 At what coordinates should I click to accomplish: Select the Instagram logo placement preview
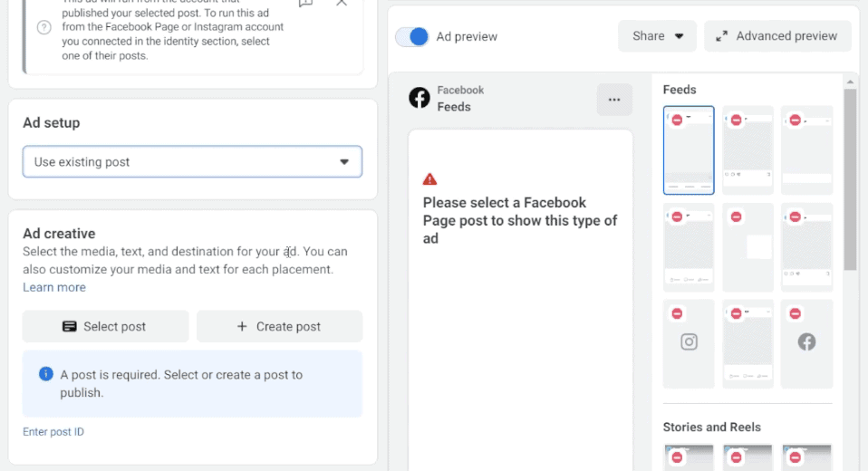(689, 343)
